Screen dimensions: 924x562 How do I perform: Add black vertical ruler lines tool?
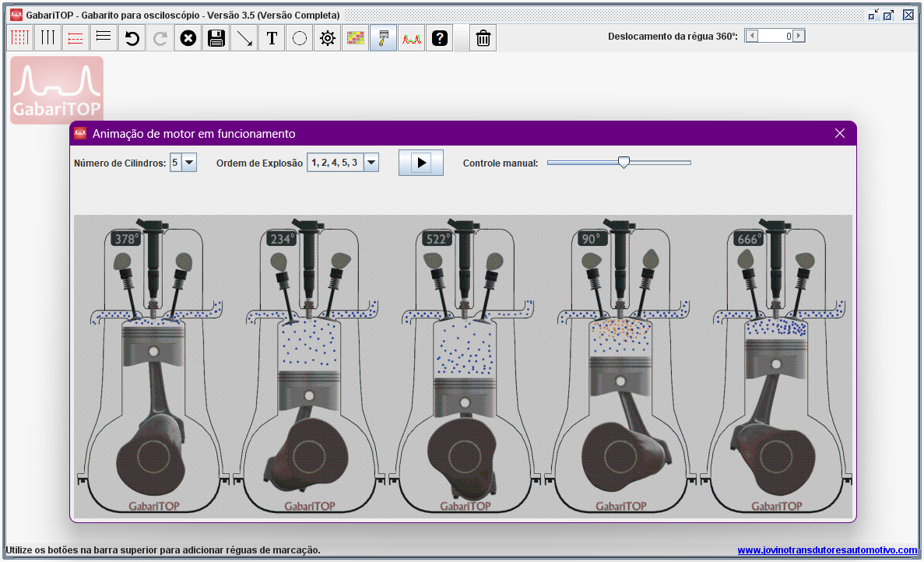coord(47,38)
